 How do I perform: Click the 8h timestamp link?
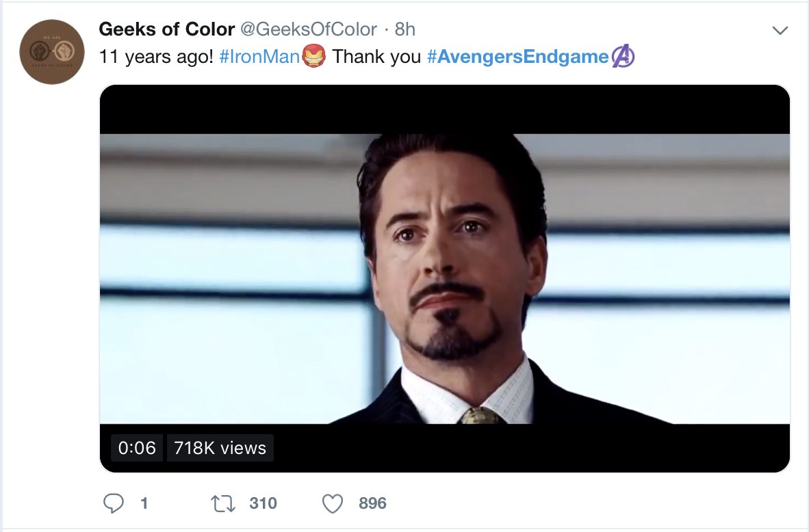tap(405, 29)
